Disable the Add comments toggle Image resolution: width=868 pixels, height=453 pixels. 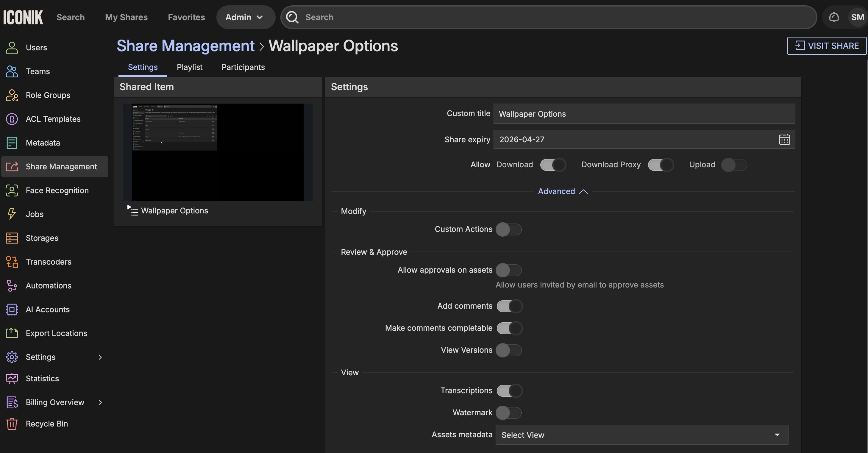tap(509, 306)
